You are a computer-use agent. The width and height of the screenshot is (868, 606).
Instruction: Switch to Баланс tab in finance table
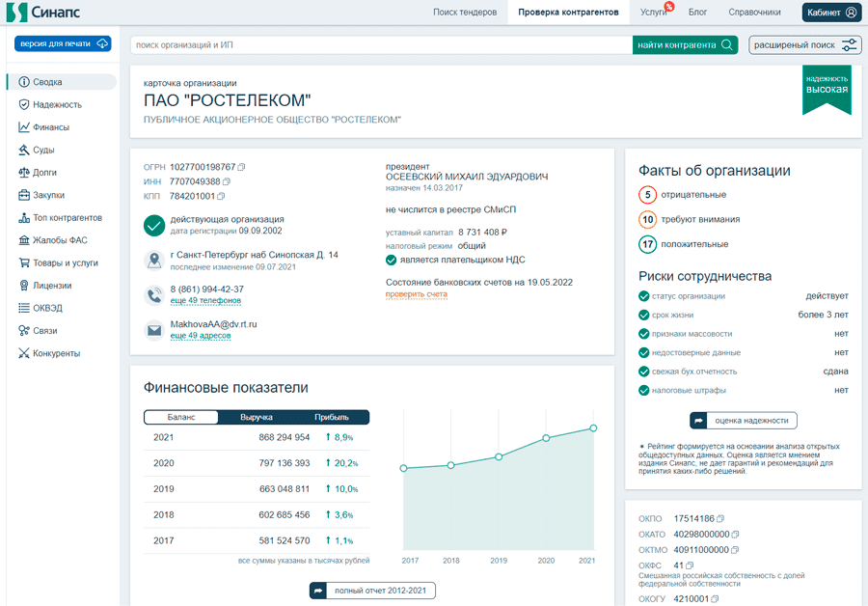pos(181,417)
